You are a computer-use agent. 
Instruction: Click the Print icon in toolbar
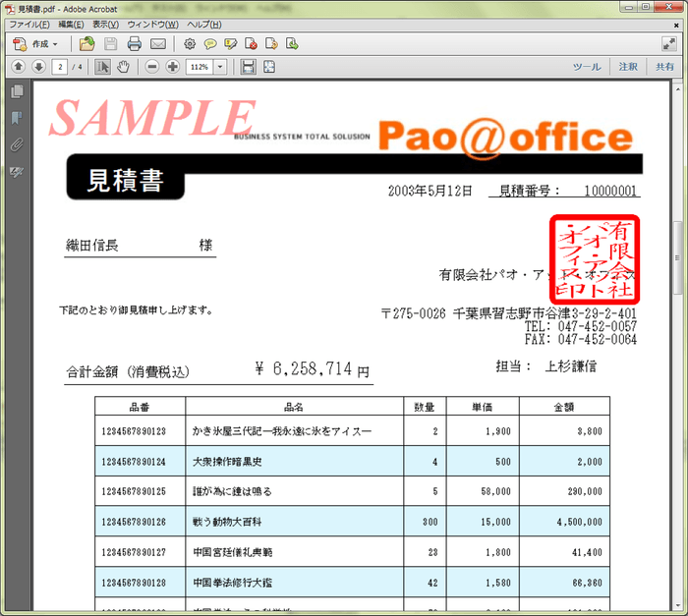coord(135,44)
